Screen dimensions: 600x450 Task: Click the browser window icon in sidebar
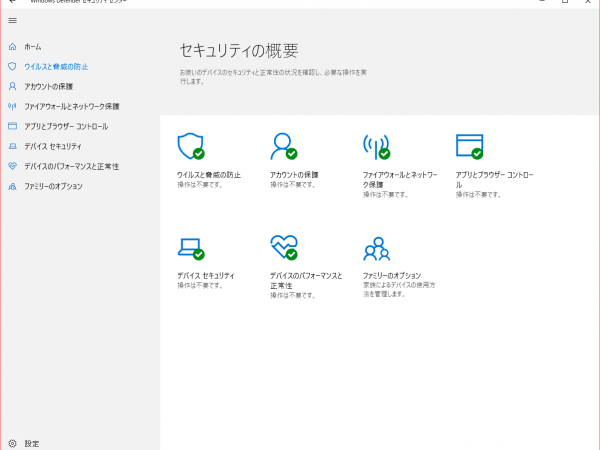click(x=12, y=126)
